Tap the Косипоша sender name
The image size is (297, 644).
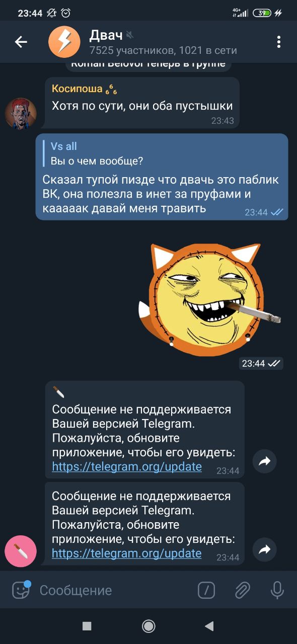pyautogui.click(x=77, y=90)
